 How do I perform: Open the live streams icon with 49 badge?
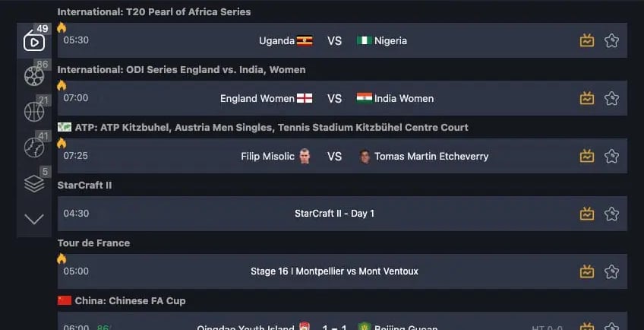[34, 41]
